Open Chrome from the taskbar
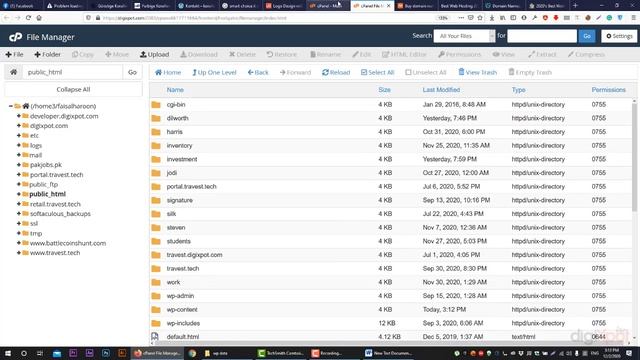Image resolution: width=640 pixels, height=360 pixels. 192,353
